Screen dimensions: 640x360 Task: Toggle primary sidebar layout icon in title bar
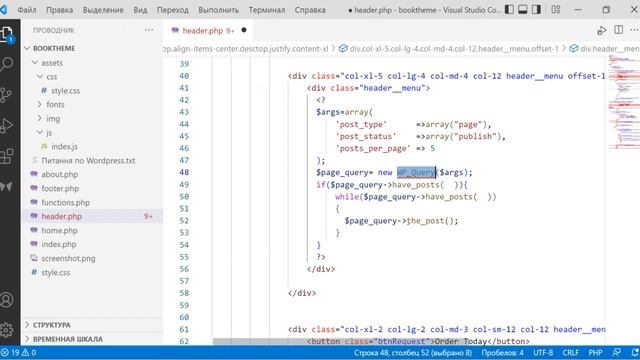[509, 9]
